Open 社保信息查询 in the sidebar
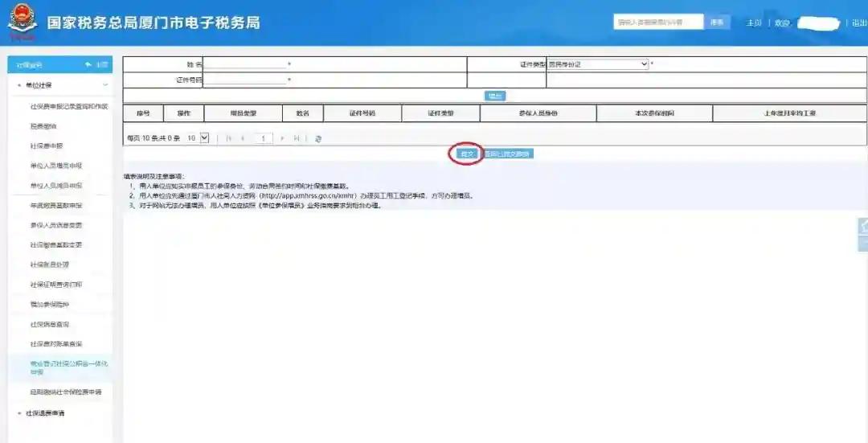Viewport: 868px width, 443px height. pos(49,324)
